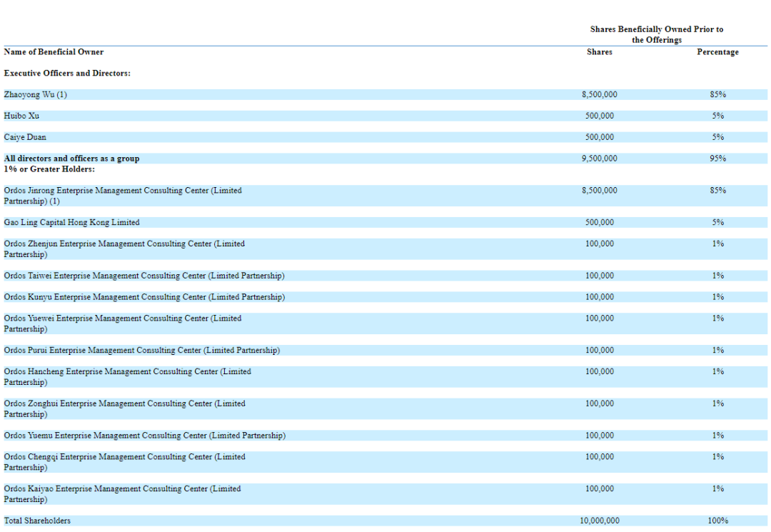This screenshot has height=532, width=771.
Task: Click Gao Ling Capital's 500,000 shares value
Action: tap(600, 222)
